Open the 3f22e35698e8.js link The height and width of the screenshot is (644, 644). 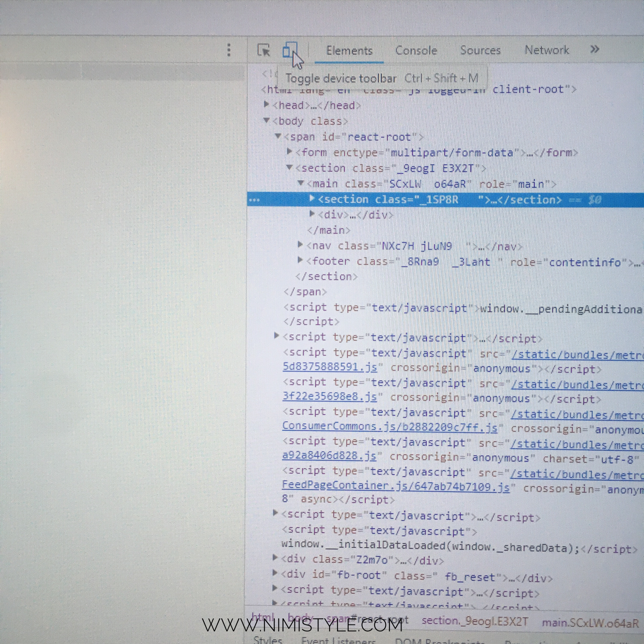(x=330, y=397)
